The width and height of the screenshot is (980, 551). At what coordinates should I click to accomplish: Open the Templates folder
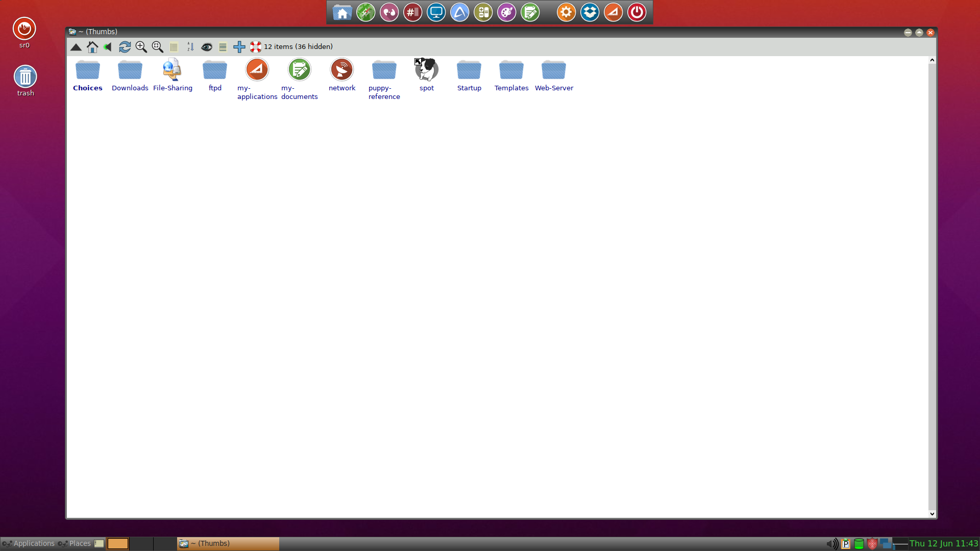(511, 75)
